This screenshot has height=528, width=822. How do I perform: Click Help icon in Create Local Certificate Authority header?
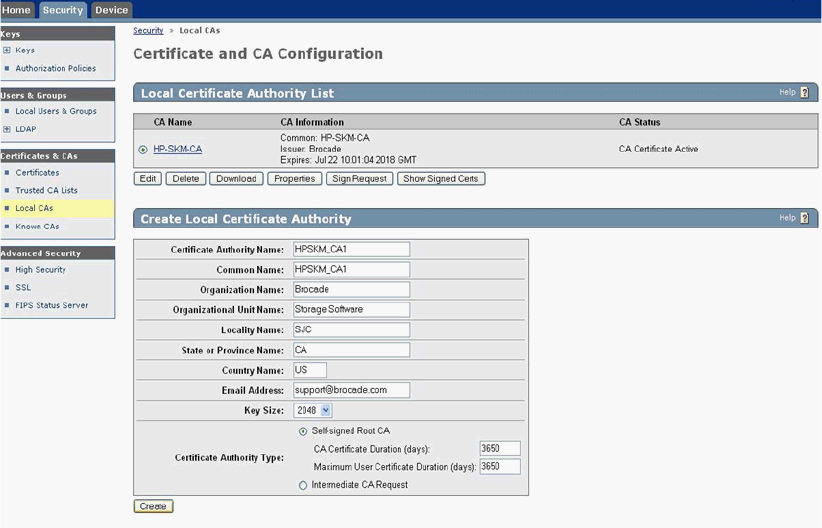[804, 218]
